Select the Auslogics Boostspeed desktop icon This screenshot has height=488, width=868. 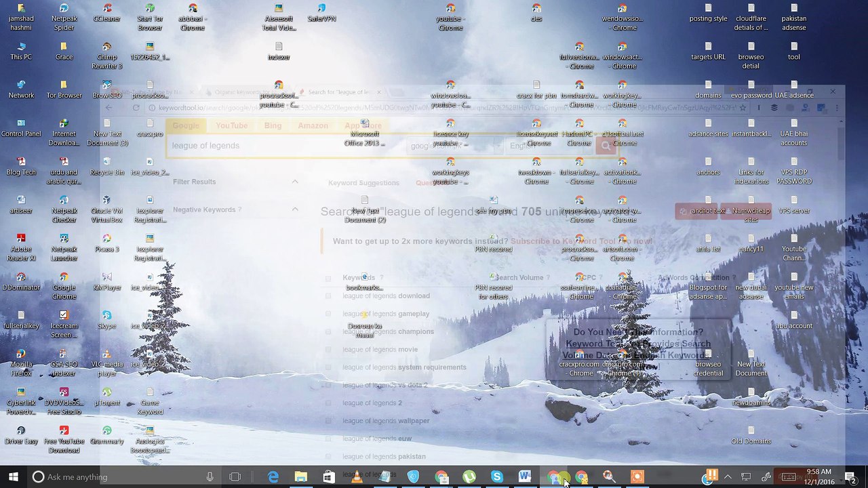[150, 441]
